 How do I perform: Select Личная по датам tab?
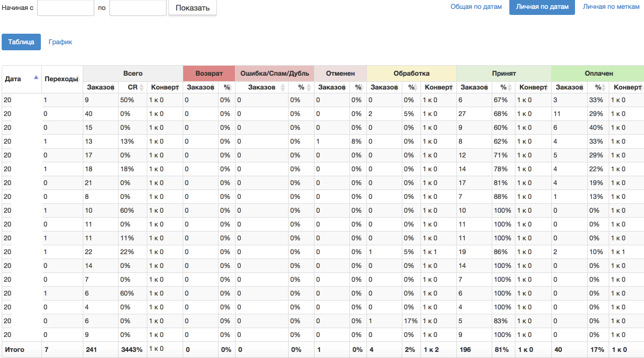point(542,7)
